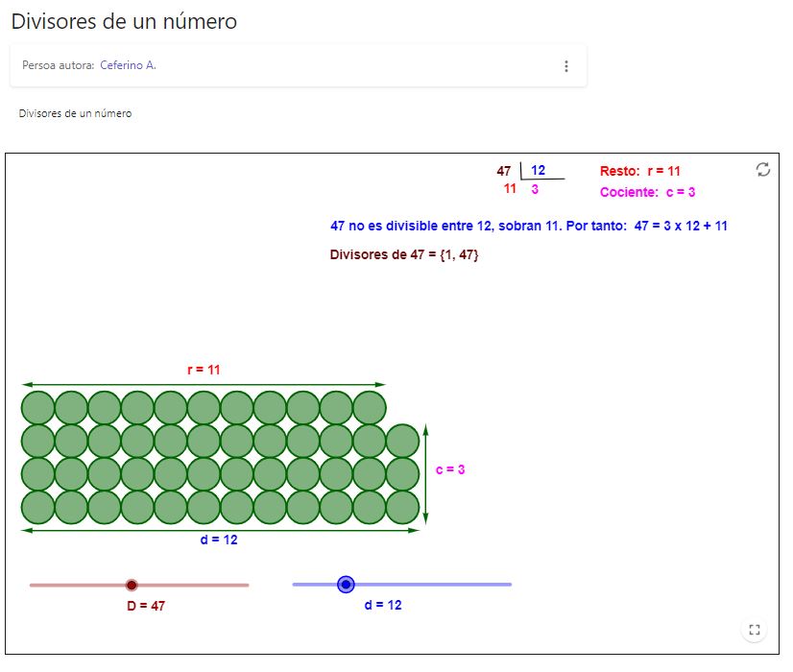Open the three-dot options menu

[565, 66]
